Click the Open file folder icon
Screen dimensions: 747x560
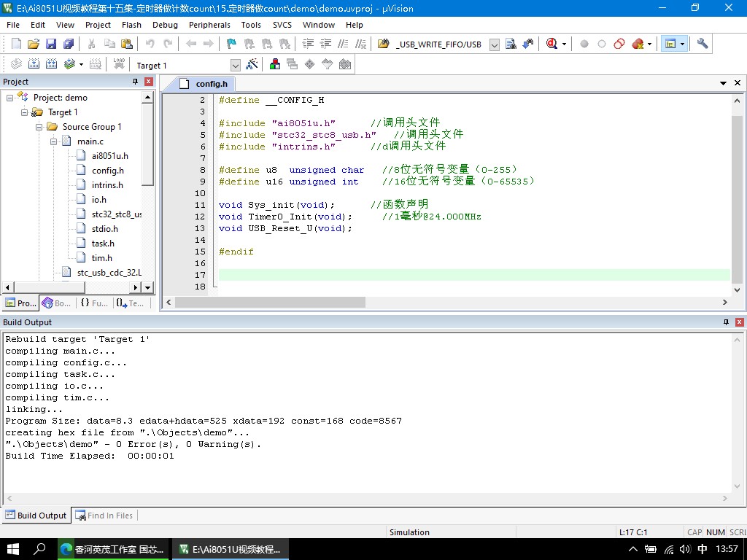point(34,44)
